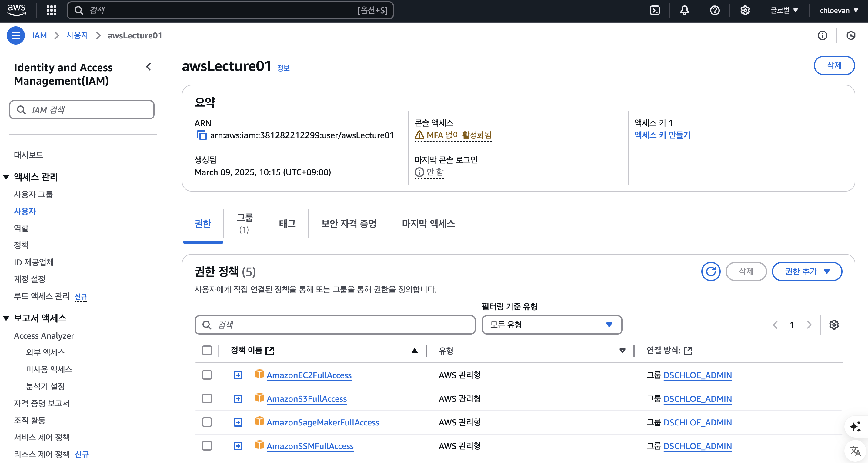This screenshot has height=463, width=868.
Task: Focus the policy 검색 filter field
Action: pyautogui.click(x=335, y=325)
